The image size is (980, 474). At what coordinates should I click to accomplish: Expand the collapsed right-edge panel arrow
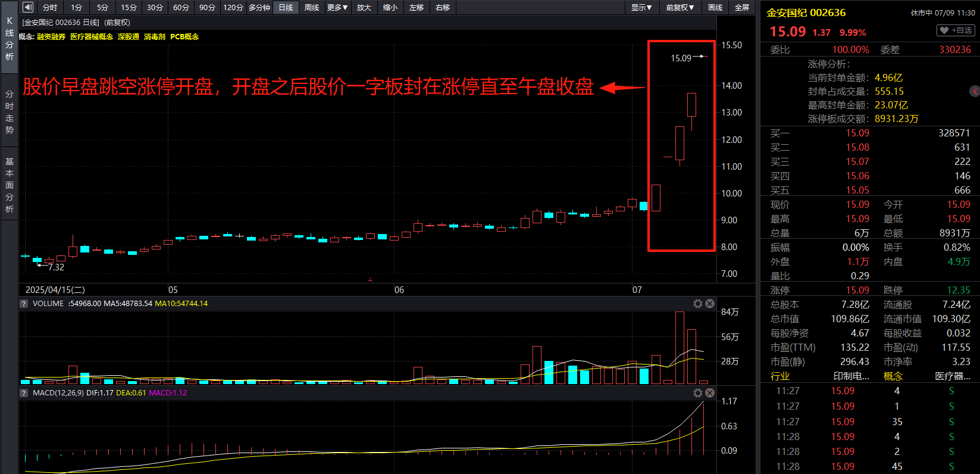(975, 91)
